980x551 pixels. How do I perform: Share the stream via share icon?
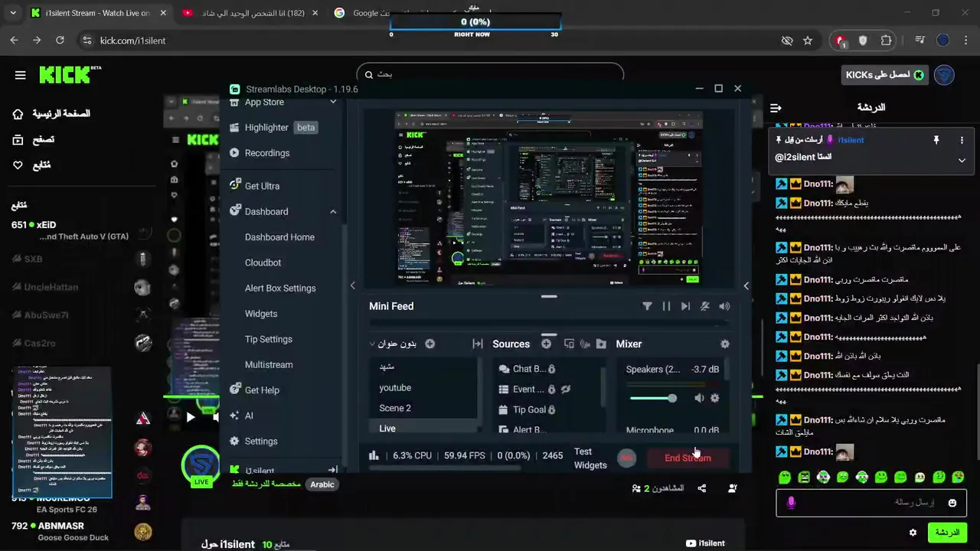coord(702,488)
